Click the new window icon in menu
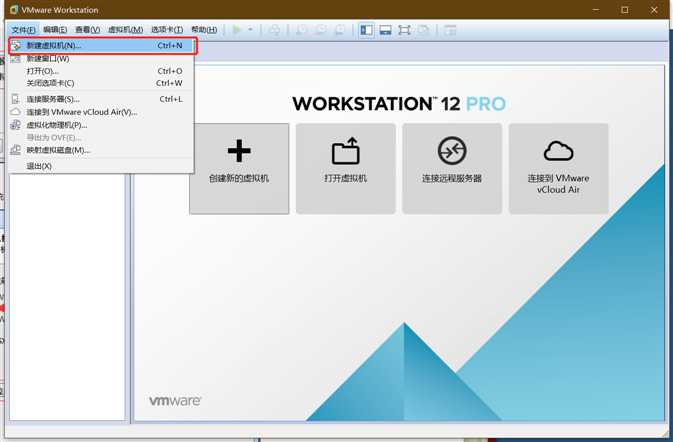 (16, 59)
